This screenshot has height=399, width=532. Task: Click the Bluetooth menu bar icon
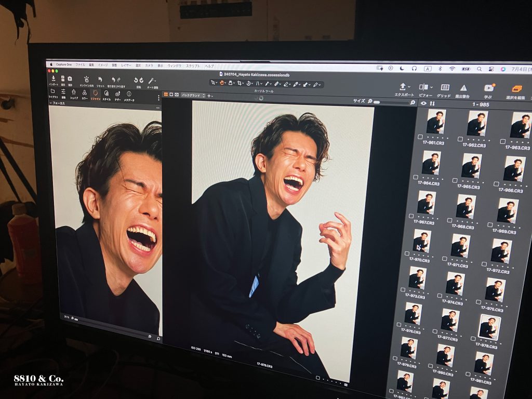[x=440, y=69]
